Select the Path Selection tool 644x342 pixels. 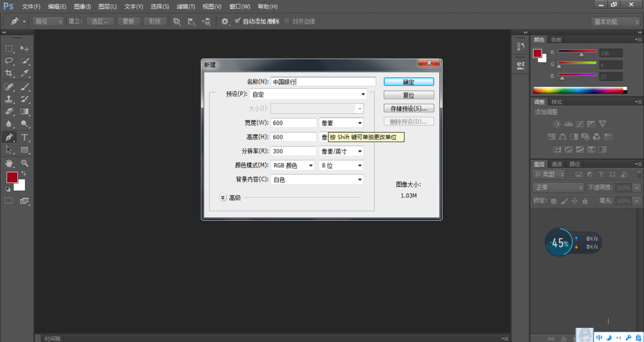click(9, 149)
